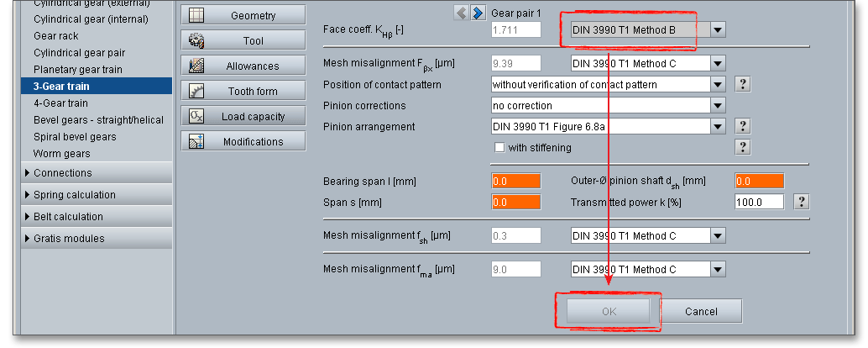Open the Geometry section icon button
Image resolution: width=868 pixels, height=348 pixels.
[x=198, y=15]
